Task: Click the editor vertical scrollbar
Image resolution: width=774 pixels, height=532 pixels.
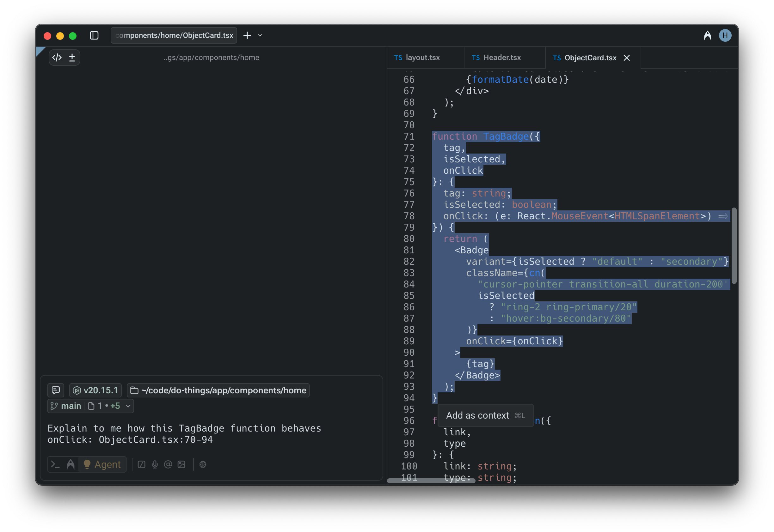Action: click(x=734, y=245)
